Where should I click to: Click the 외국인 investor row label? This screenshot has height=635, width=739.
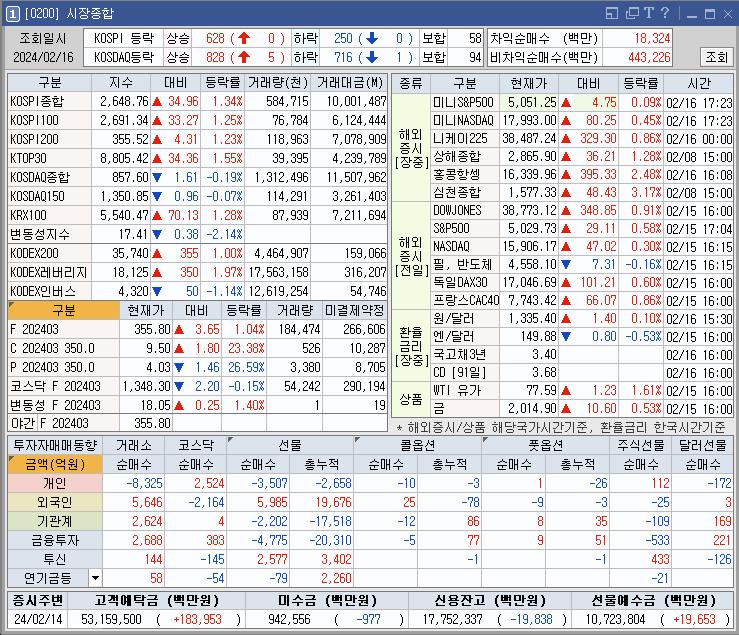pos(55,503)
